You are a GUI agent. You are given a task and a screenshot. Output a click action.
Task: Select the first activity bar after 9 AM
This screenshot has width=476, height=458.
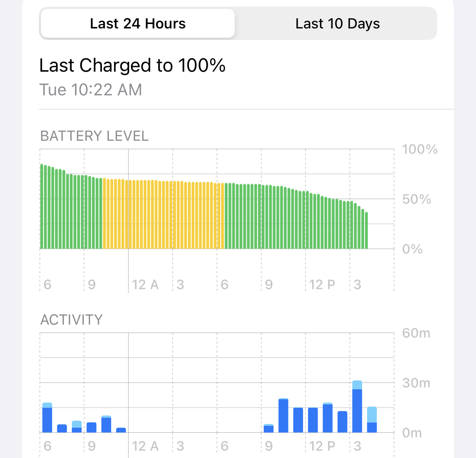pyautogui.click(x=269, y=428)
